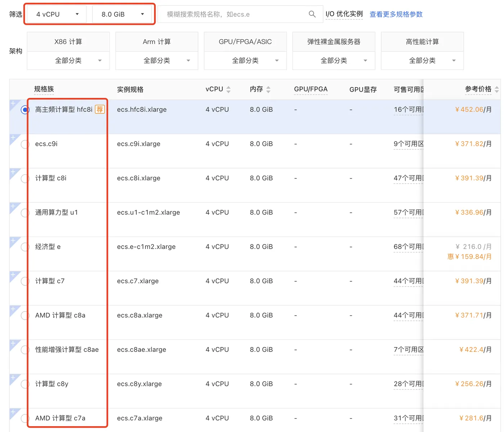
Task: Open 全部分类 dropdown under 高性能计算
Action: [x=423, y=60]
